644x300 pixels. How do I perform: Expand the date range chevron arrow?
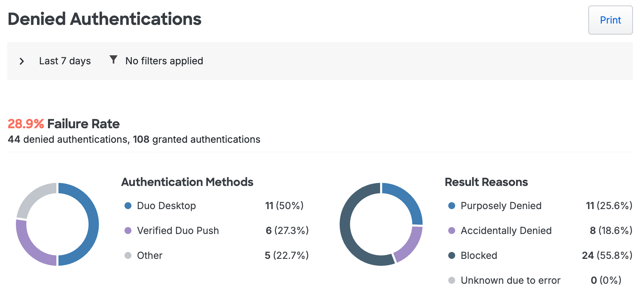tap(22, 61)
